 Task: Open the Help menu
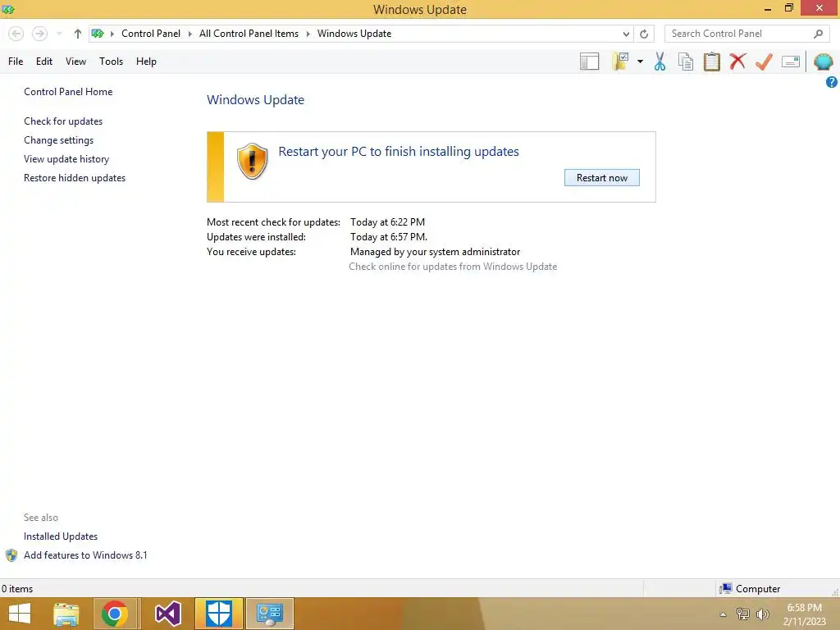pos(146,62)
